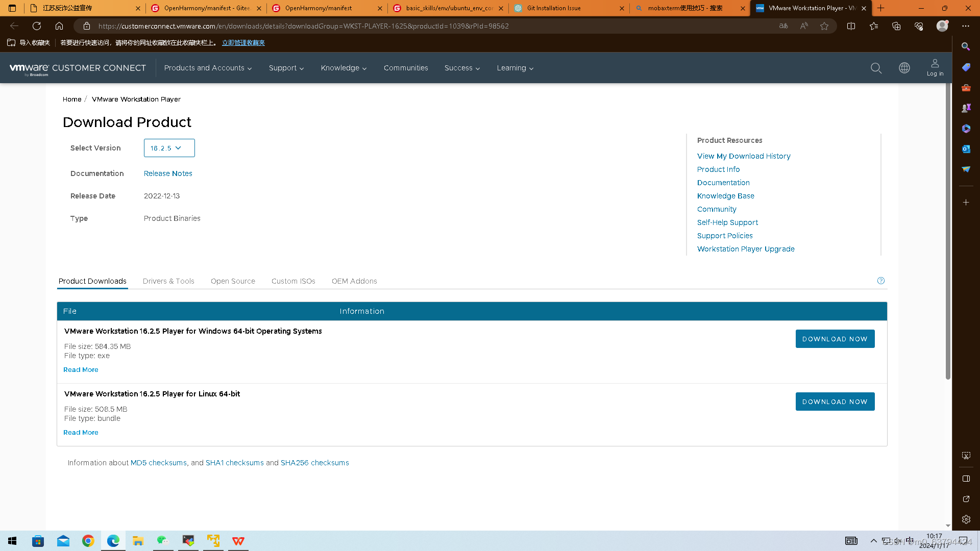The height and width of the screenshot is (551, 980).
Task: Open the Select Version dropdown showing 16.2.5
Action: [x=169, y=148]
